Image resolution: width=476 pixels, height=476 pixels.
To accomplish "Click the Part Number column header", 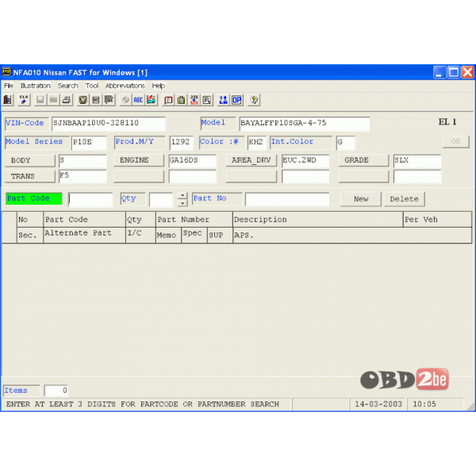I will [x=194, y=220].
